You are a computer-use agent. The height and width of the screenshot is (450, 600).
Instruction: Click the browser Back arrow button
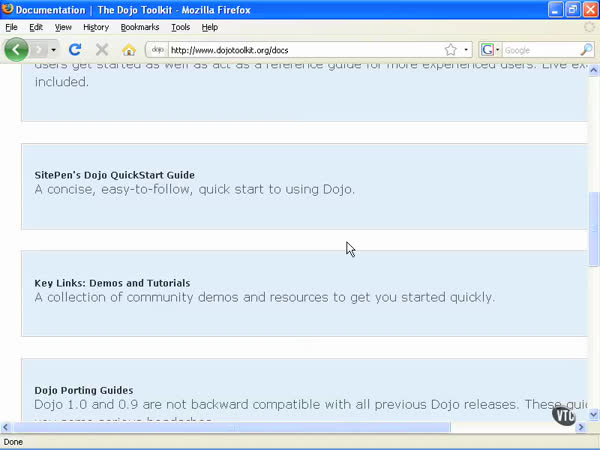[x=16, y=49]
